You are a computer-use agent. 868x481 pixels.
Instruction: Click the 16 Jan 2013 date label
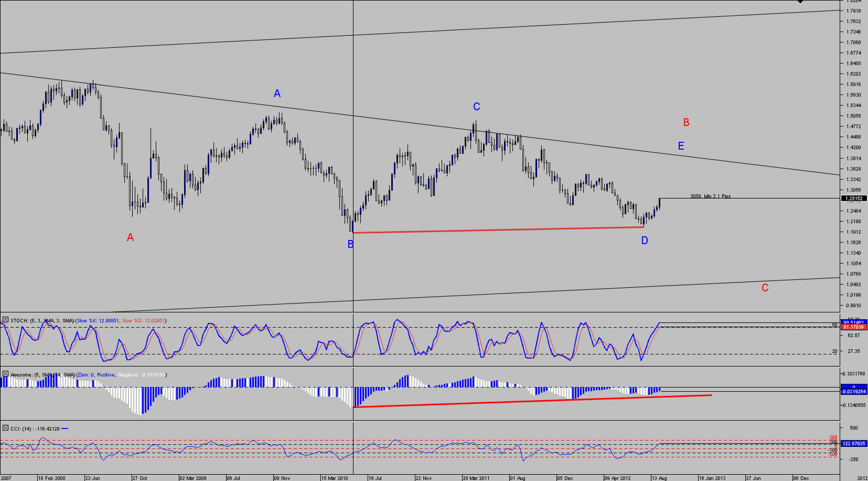click(712, 478)
